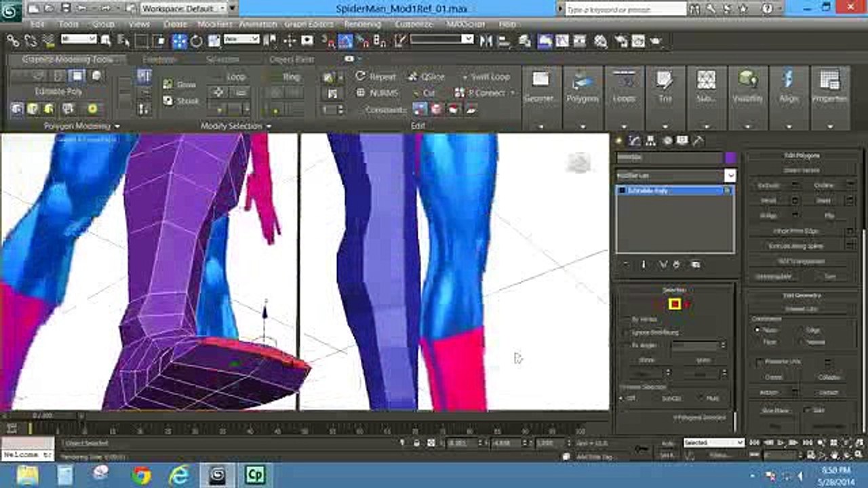Click the time slider frame indicator

coord(42,415)
